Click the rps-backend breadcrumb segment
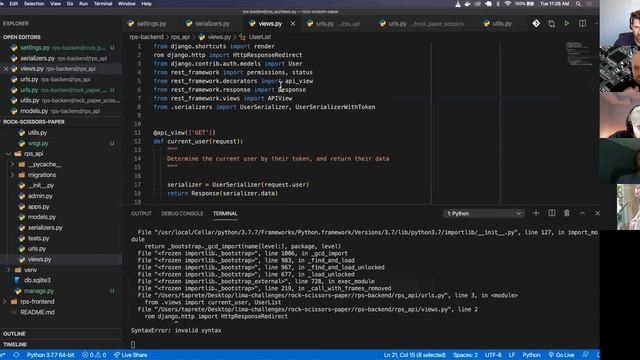640x360 pixels. click(x=146, y=37)
